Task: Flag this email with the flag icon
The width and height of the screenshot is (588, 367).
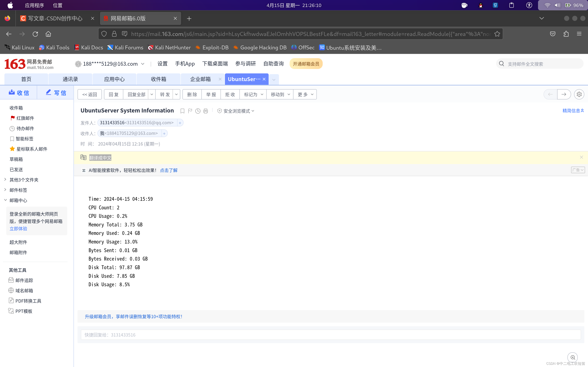Action: 190,111
